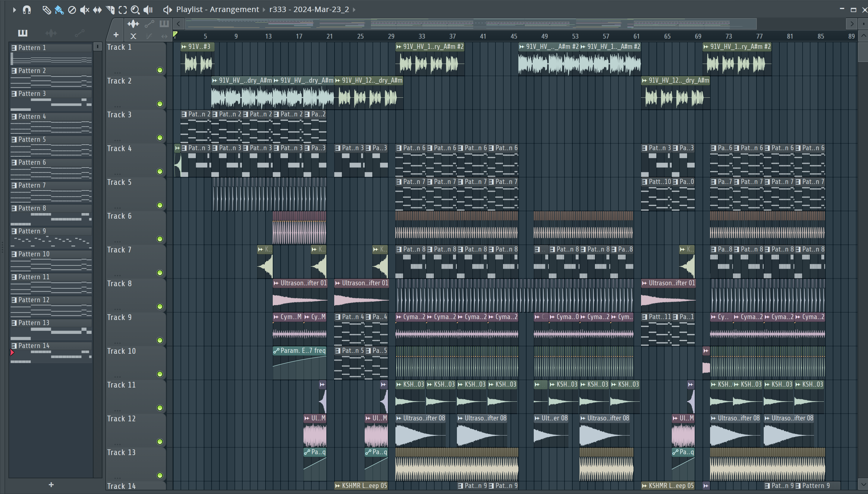This screenshot has width=868, height=494.
Task: Click the Pattern 3 icon in the picker
Action: click(x=14, y=93)
